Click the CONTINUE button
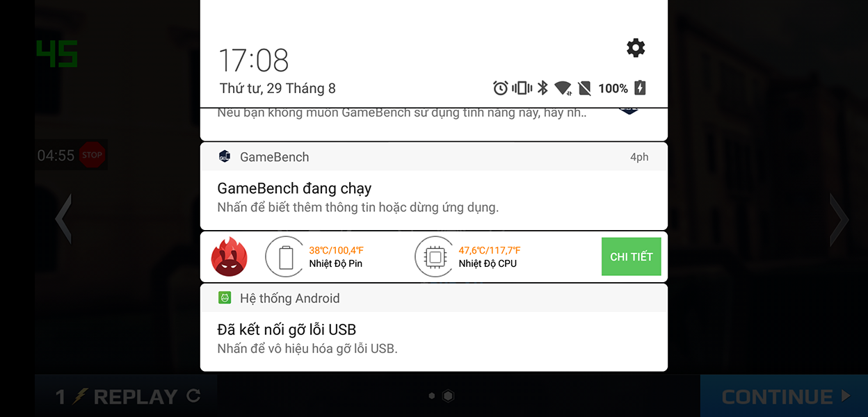Screen dimensions: 868x417 (x=785, y=397)
